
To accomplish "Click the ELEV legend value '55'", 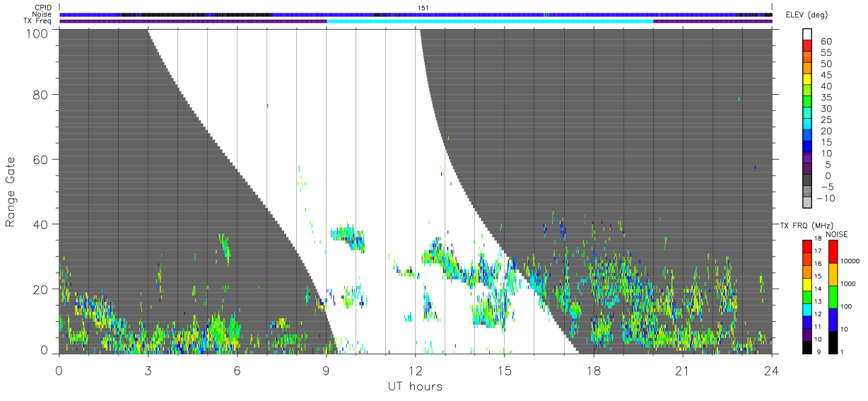I will pos(826,53).
